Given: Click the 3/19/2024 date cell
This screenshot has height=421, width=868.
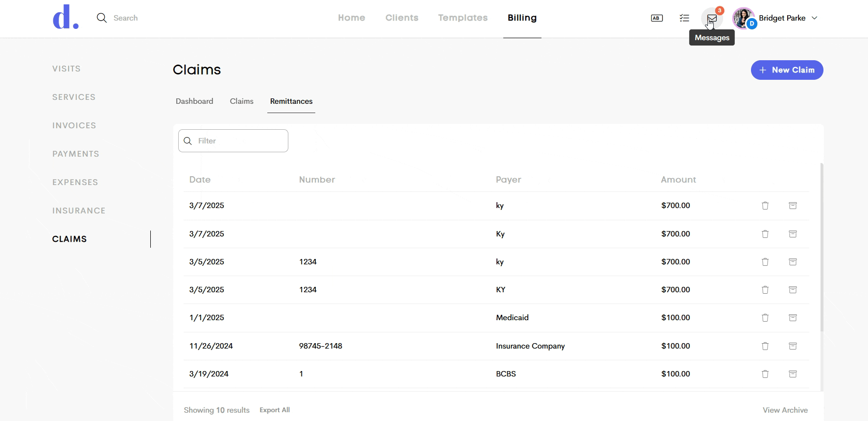Looking at the screenshot, I should (x=209, y=374).
